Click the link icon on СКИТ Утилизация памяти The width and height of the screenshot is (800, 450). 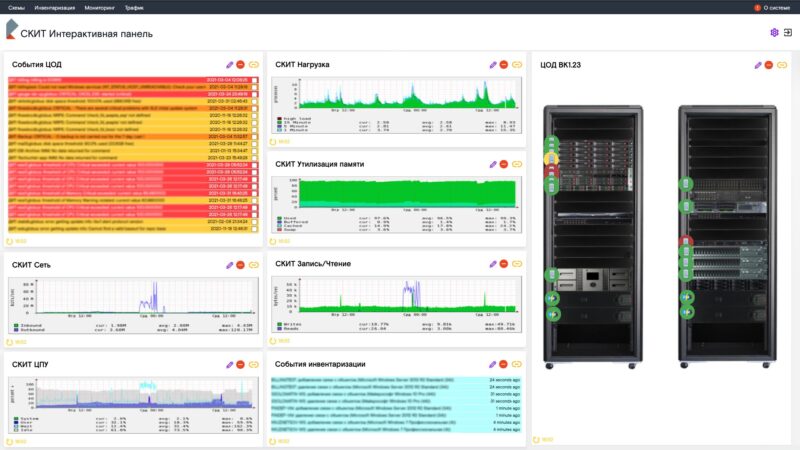click(518, 163)
